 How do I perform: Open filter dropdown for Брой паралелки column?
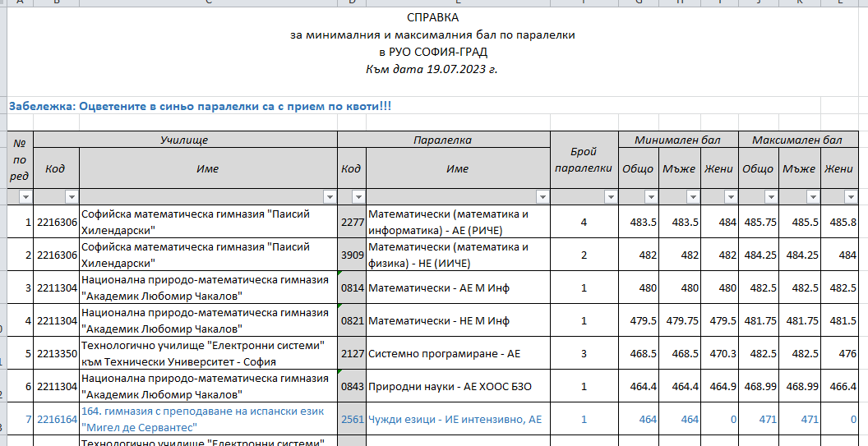[x=610, y=197]
